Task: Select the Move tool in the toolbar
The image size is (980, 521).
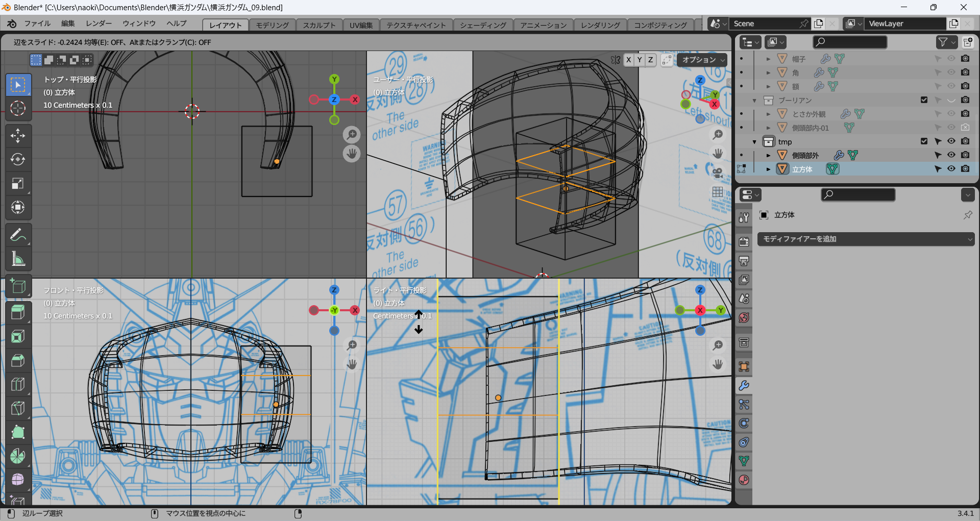Action: click(18, 136)
